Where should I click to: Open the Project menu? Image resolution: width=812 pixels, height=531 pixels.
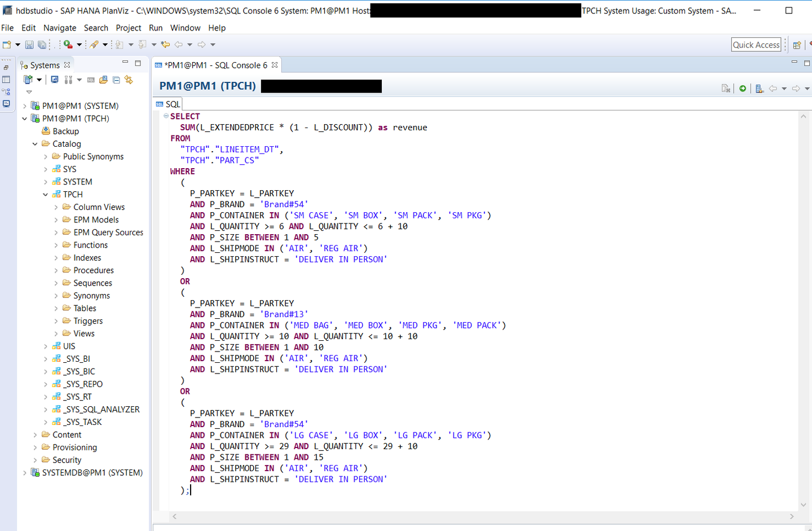129,28
